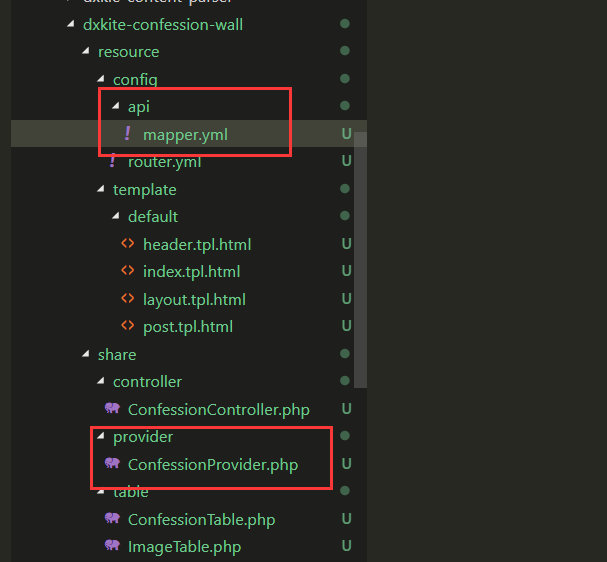
Task: Collapse the template folder
Action: (100, 189)
